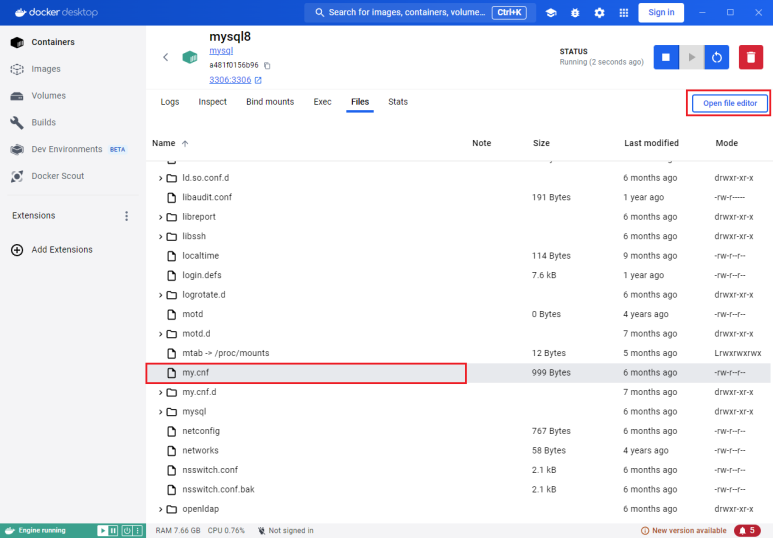This screenshot has height=538, width=773.
Task: Expand the ld.so.conf.d folder
Action: [160, 178]
